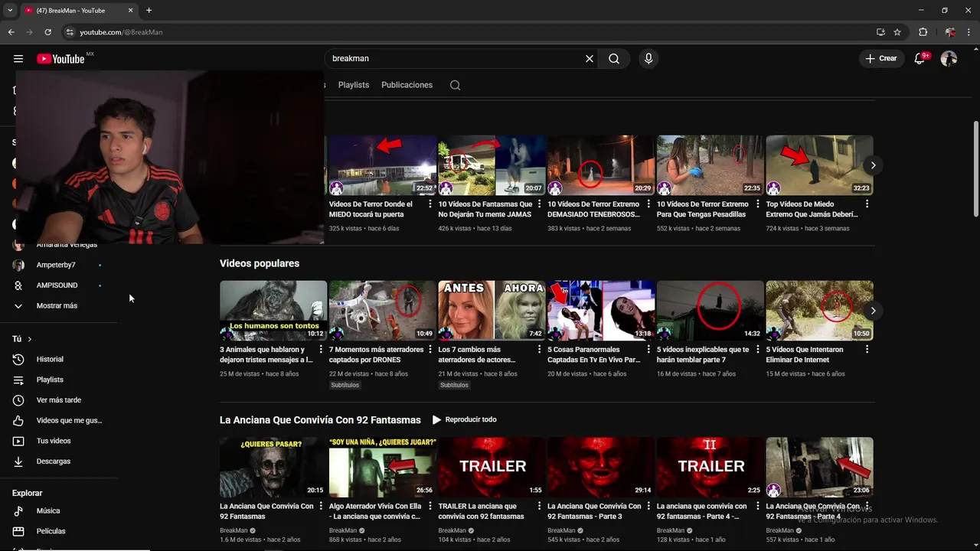Click the YouTube logo home link
The image size is (980, 551).
coord(60,59)
